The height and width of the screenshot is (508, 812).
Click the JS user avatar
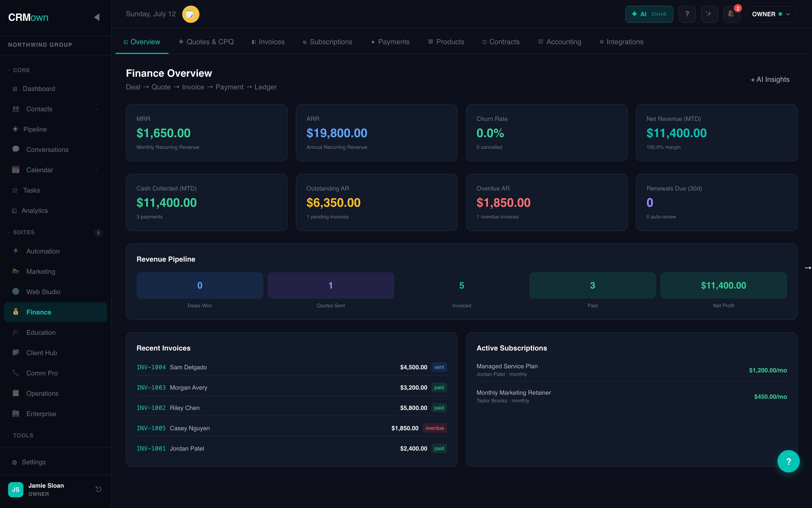tap(16, 489)
